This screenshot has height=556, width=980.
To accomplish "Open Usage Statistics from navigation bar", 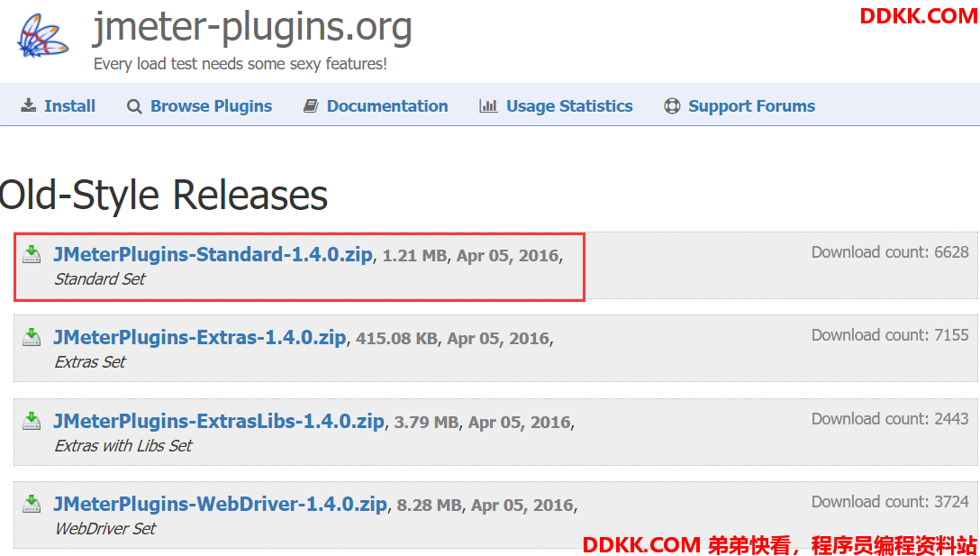I will tap(569, 106).
